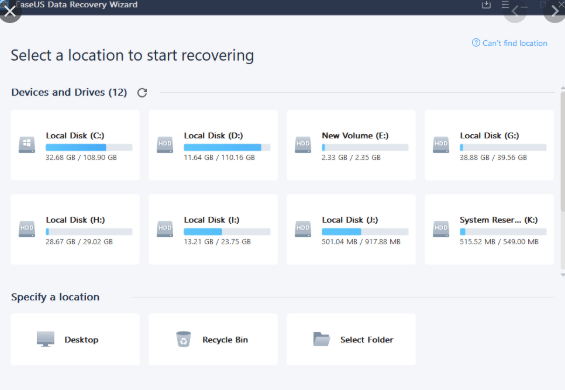Select Local Disk (C:) label
The image size is (565, 390).
tap(75, 136)
